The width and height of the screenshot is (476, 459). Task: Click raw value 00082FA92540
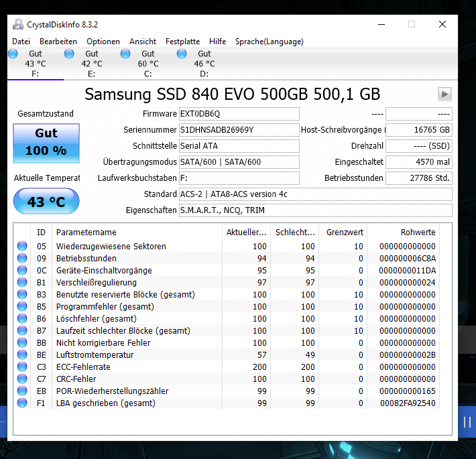click(x=408, y=403)
